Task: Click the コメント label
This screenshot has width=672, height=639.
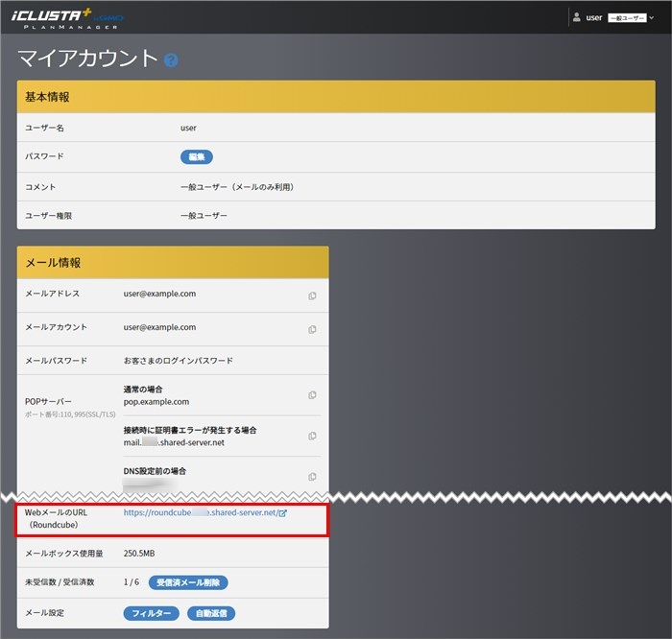Action: tap(40, 187)
